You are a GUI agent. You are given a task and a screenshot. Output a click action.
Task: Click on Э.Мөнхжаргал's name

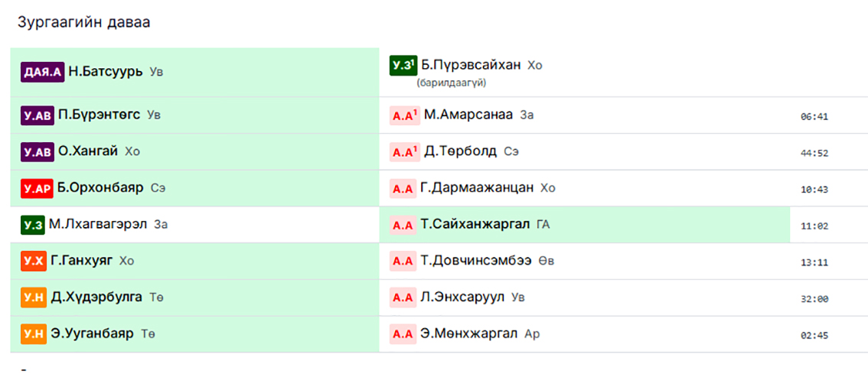click(469, 334)
